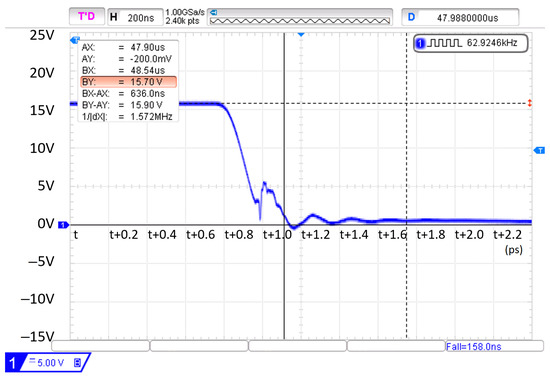The width and height of the screenshot is (550, 378).
Task: Click the arrow icon in overview bar
Action: 213,13
